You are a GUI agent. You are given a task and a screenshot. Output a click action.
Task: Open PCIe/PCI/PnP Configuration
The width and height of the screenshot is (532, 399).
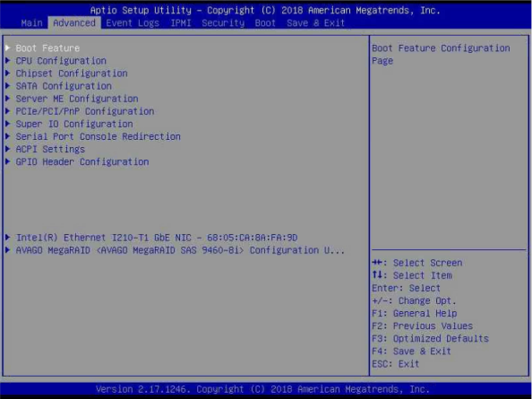pyautogui.click(x=85, y=111)
